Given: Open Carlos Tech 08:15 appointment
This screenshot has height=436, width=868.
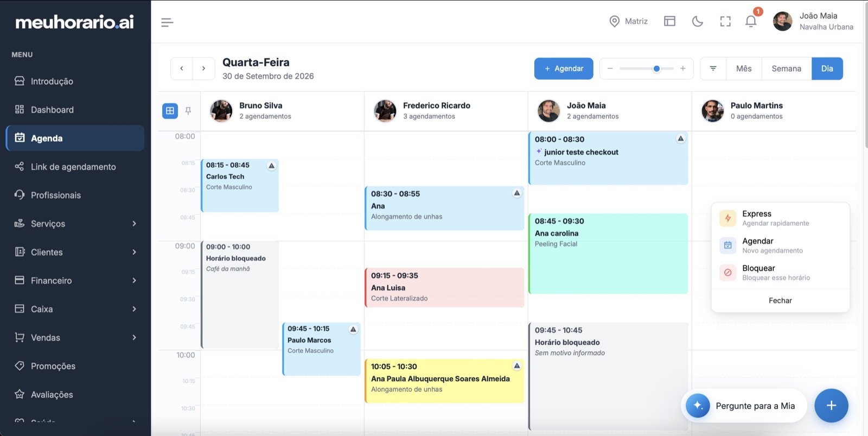Looking at the screenshot, I should click(240, 185).
